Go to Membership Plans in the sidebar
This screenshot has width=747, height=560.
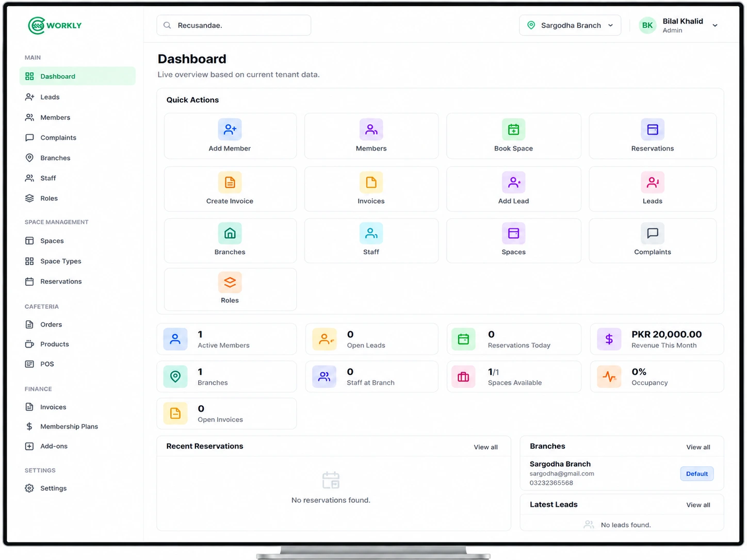[x=77, y=426]
